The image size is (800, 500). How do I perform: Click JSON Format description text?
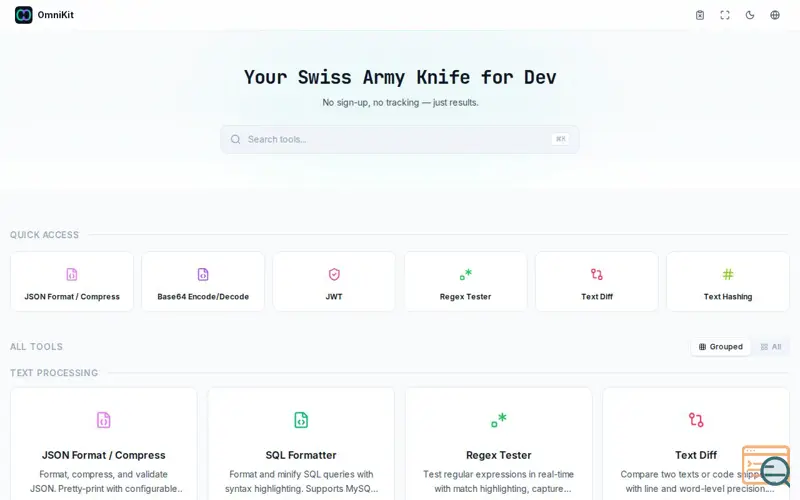click(x=104, y=482)
